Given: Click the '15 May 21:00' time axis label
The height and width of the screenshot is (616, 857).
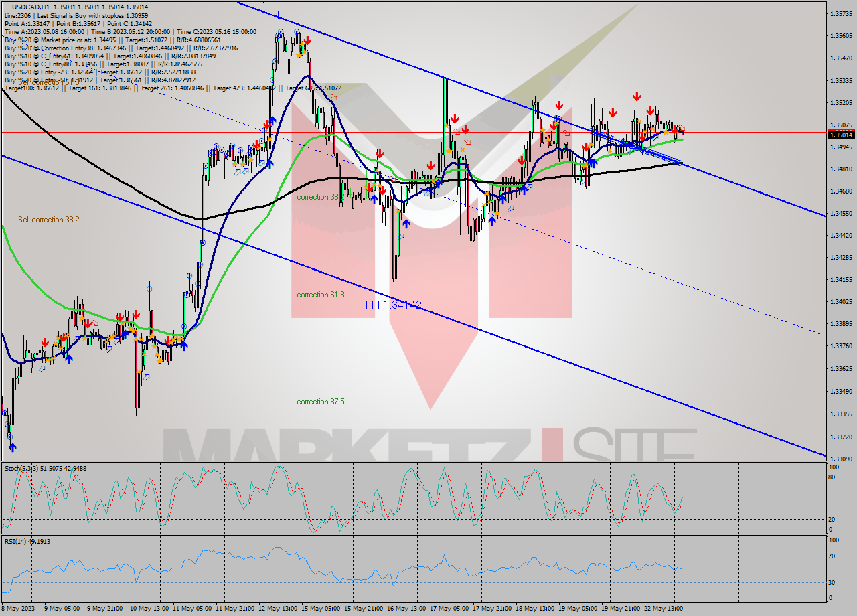Looking at the screenshot, I should coord(364,609).
